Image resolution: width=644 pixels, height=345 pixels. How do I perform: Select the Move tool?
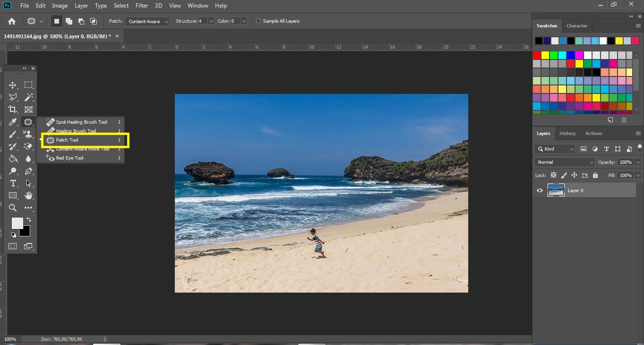13,85
